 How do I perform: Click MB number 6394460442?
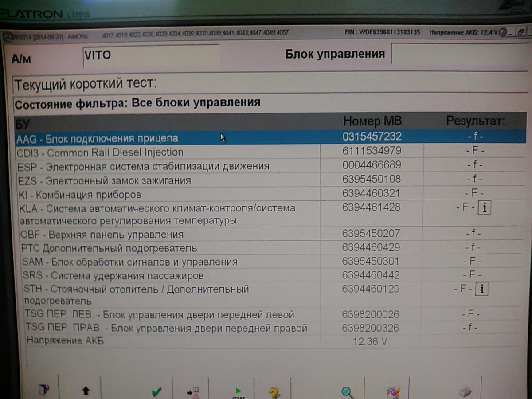pyautogui.click(x=371, y=275)
